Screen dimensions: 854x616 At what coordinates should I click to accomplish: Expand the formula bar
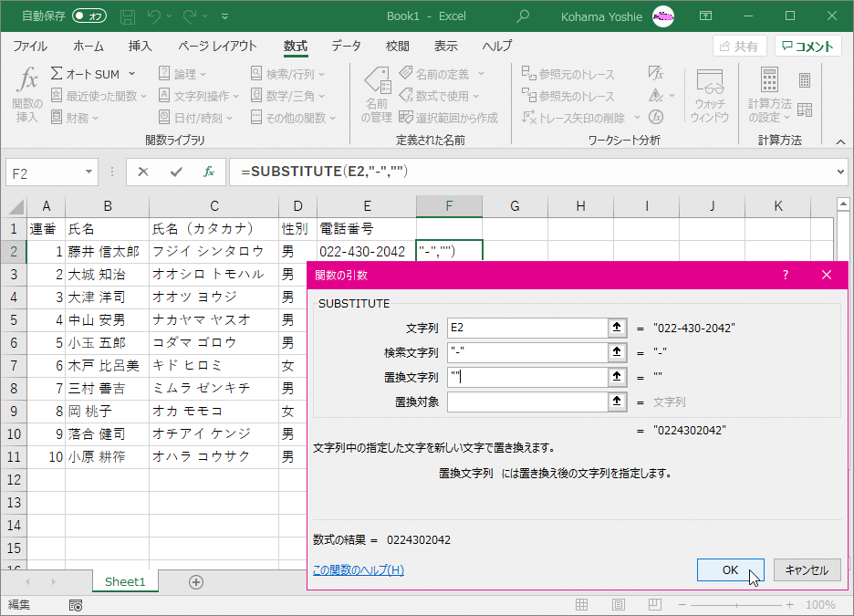pyautogui.click(x=840, y=172)
